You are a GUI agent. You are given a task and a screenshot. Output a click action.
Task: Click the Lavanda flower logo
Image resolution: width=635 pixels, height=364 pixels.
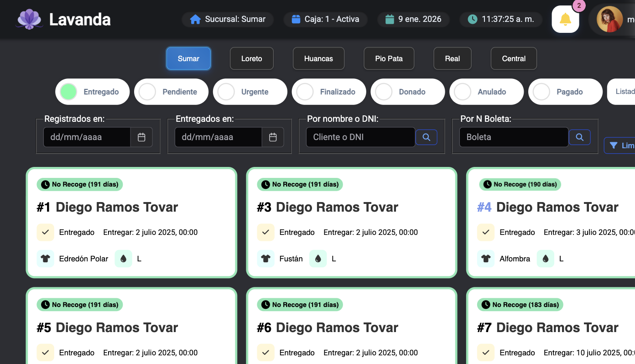[x=30, y=19]
